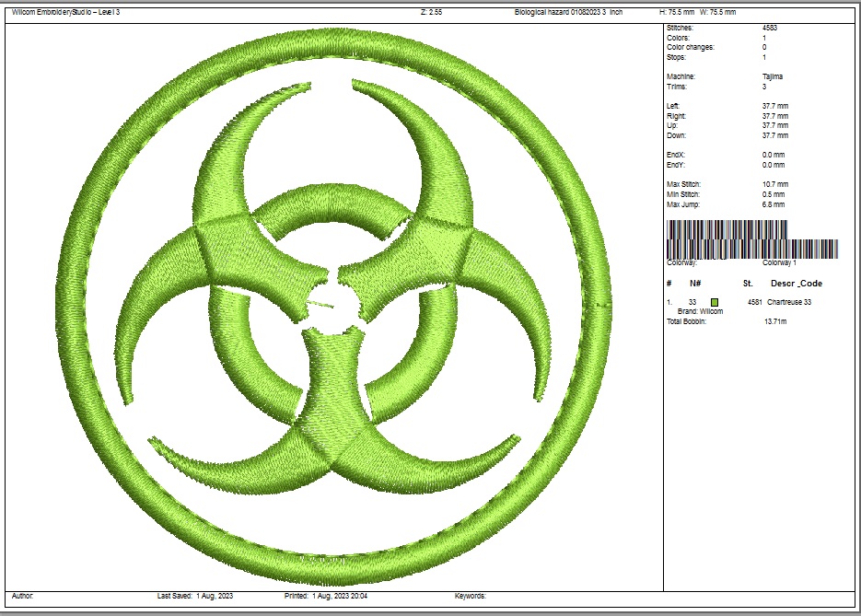Select the design name 'Biological hazard 01082023 3 inch'
Image resolution: width=861 pixels, height=616 pixels.
pyautogui.click(x=568, y=12)
